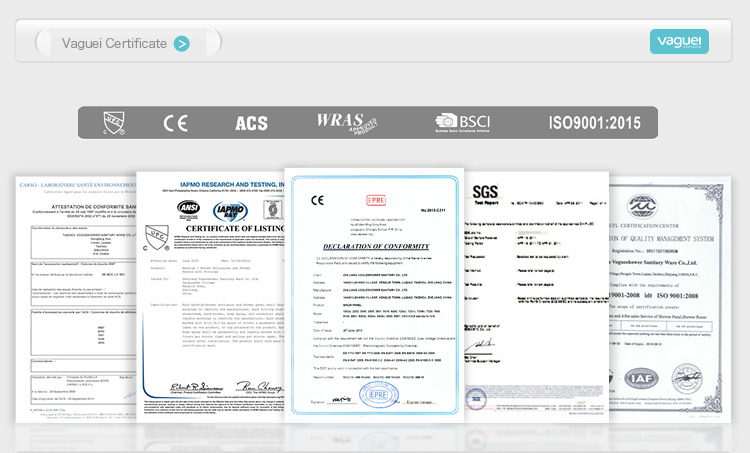Click the SGS logo on test report
The image size is (750, 453).
485,192
